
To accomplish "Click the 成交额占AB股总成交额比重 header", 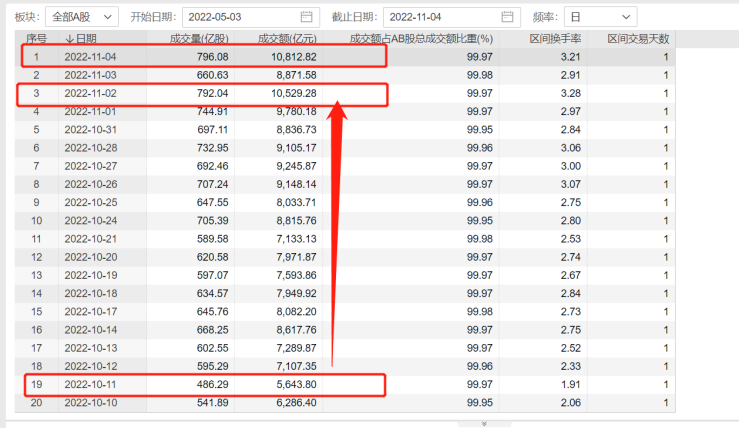I will tap(429, 38).
